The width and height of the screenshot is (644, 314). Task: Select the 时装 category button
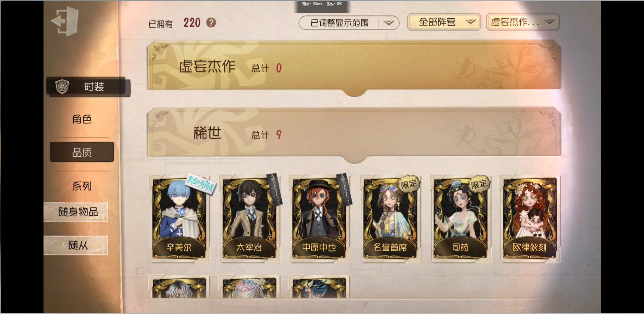point(88,87)
